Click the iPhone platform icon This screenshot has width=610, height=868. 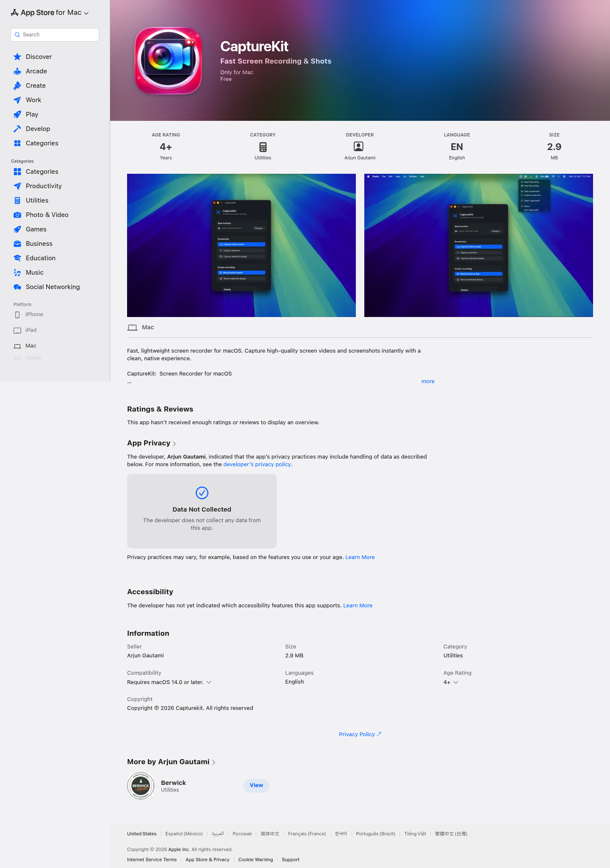click(x=17, y=315)
